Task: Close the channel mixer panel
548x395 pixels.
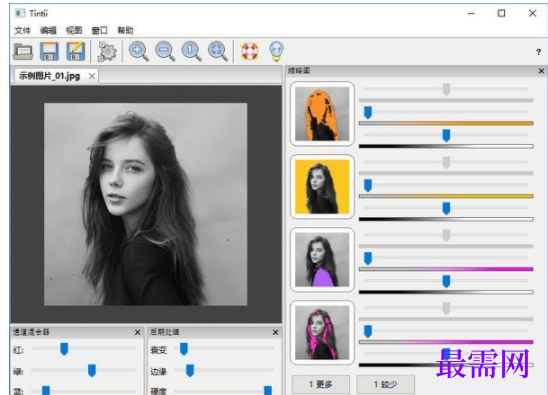Action: (x=137, y=332)
